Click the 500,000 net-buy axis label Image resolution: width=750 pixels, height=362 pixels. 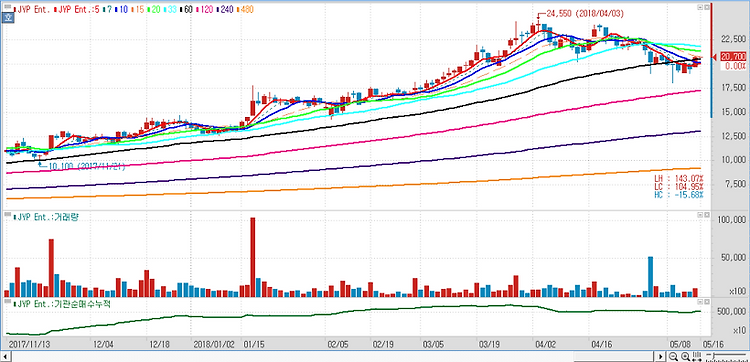[x=732, y=311]
